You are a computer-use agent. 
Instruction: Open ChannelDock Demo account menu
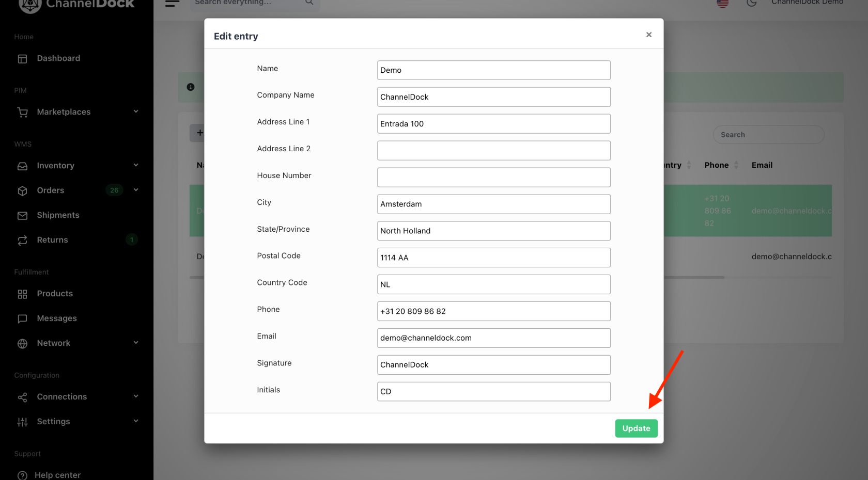(807, 3)
